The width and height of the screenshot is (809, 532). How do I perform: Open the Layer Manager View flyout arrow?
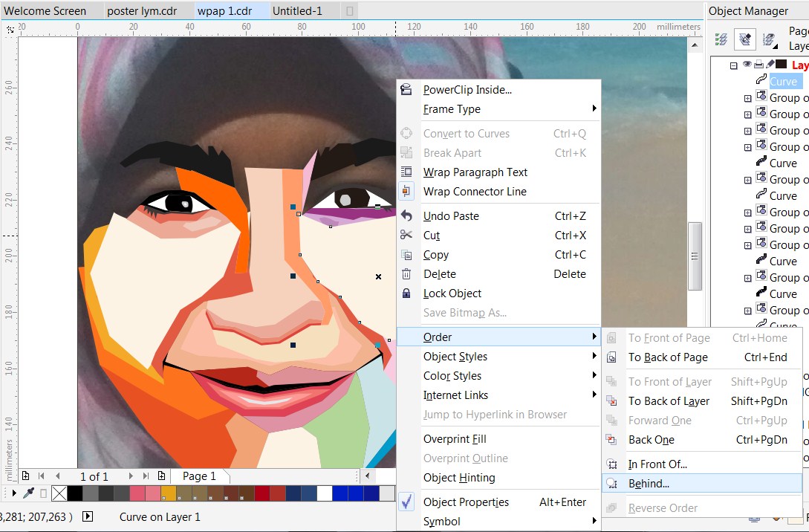pyautogui.click(x=777, y=47)
